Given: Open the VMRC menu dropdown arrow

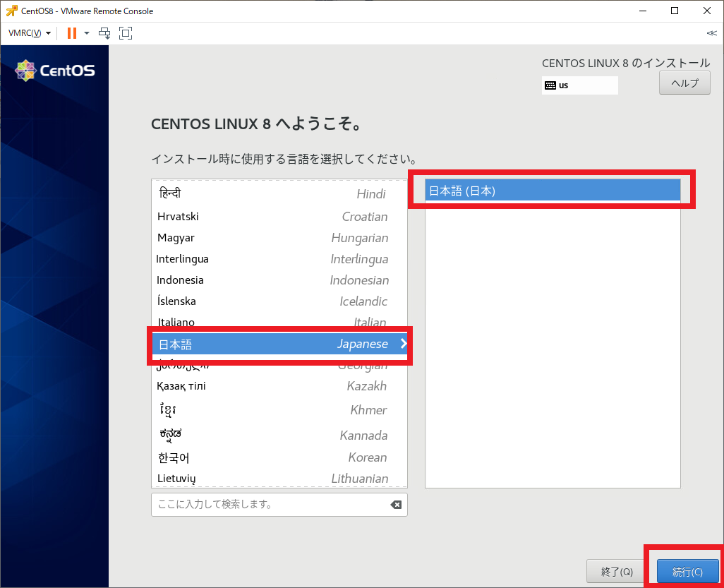Looking at the screenshot, I should pos(47,33).
